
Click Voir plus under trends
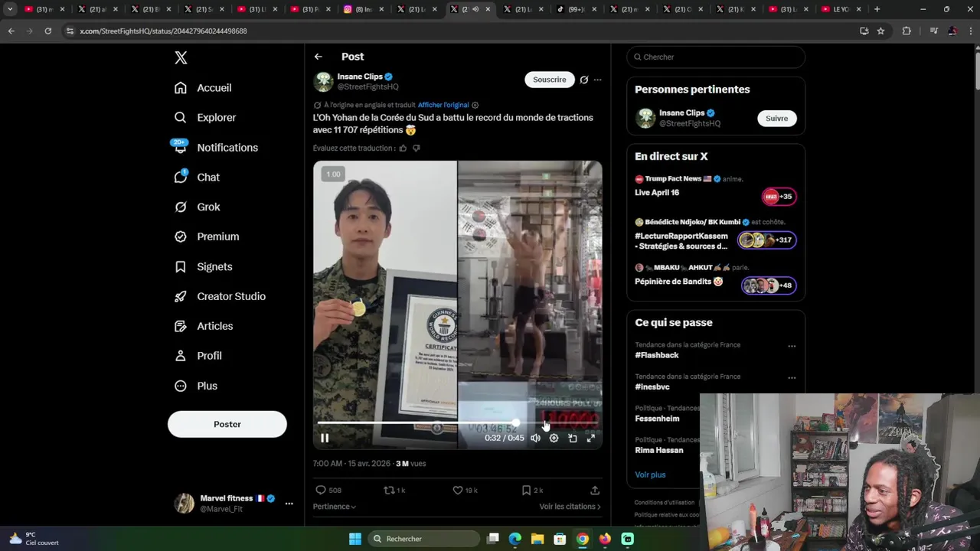tap(650, 474)
